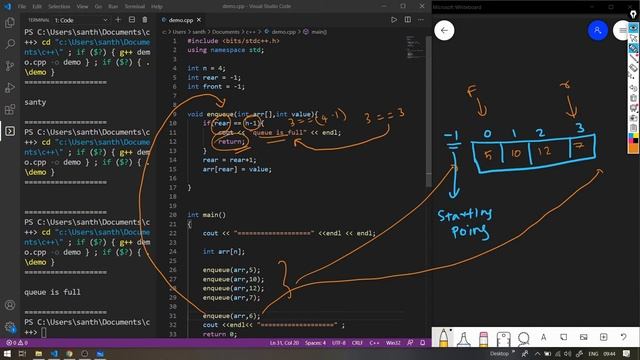Open the Accounts menu in VS Code

tap(10, 305)
